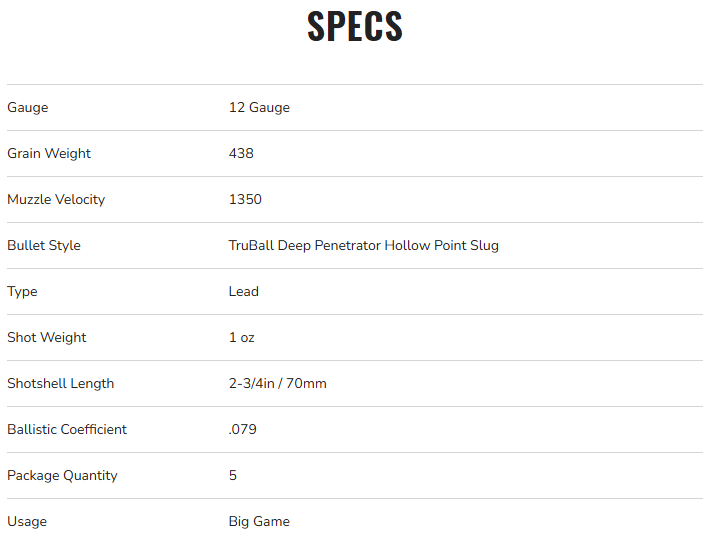The height and width of the screenshot is (541, 708).
Task: Click TruBall Deep Penetrator Hollow Point Slug
Action: [x=363, y=246]
